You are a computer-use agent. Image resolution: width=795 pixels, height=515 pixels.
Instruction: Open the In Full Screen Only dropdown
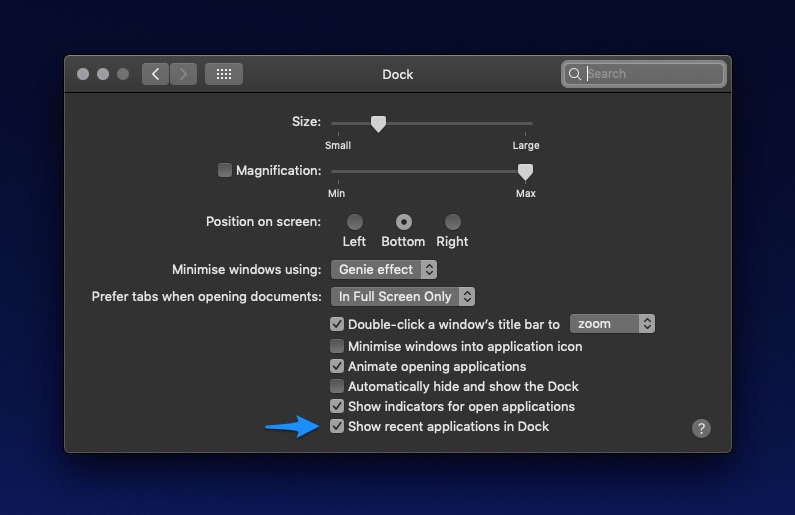[x=403, y=297]
